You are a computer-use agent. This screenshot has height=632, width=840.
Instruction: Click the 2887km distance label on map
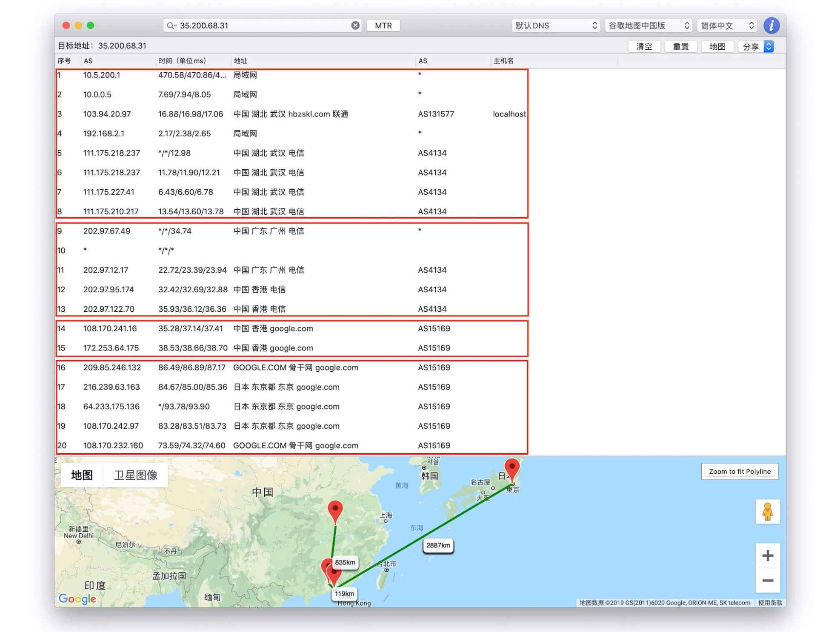[x=438, y=545]
